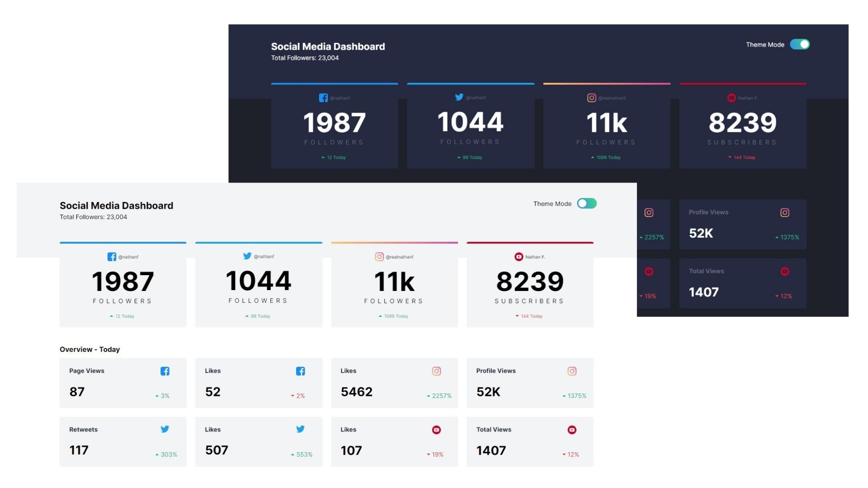868x488 pixels.
Task: Toggle Theme Mode switch in light dashboard
Action: (587, 203)
